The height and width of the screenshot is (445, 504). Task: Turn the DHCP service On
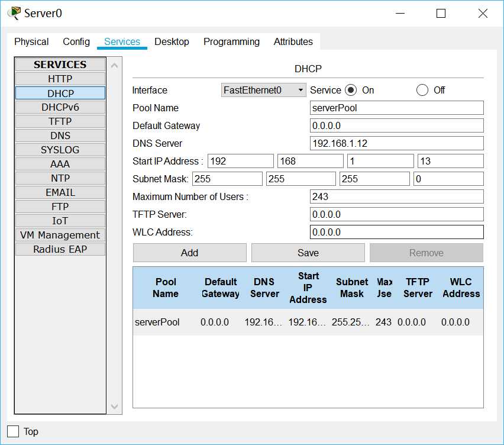click(351, 90)
